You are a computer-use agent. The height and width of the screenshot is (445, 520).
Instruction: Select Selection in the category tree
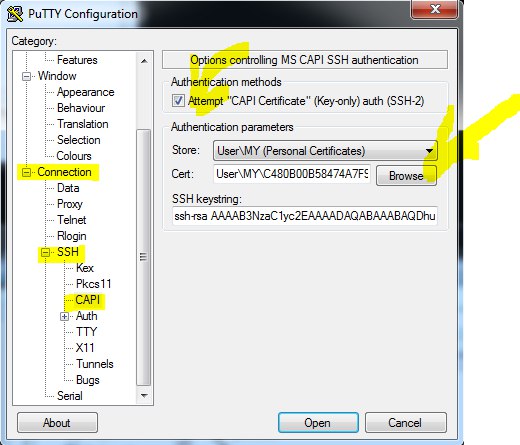(79, 140)
